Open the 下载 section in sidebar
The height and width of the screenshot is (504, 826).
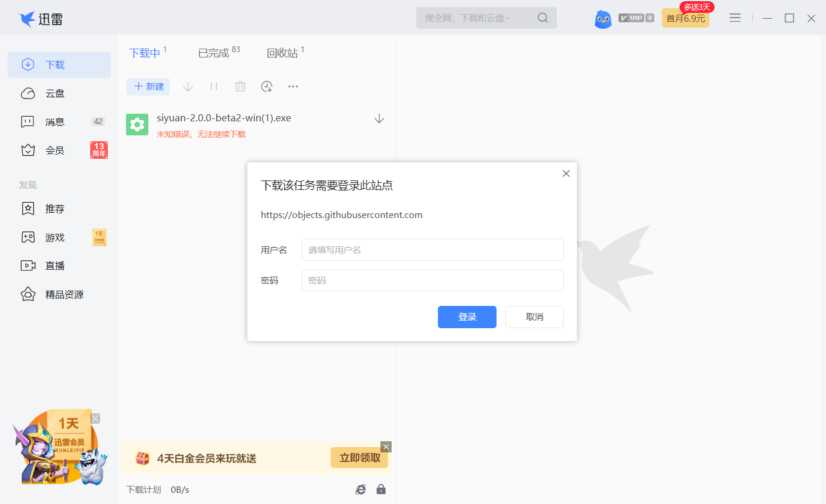59,64
